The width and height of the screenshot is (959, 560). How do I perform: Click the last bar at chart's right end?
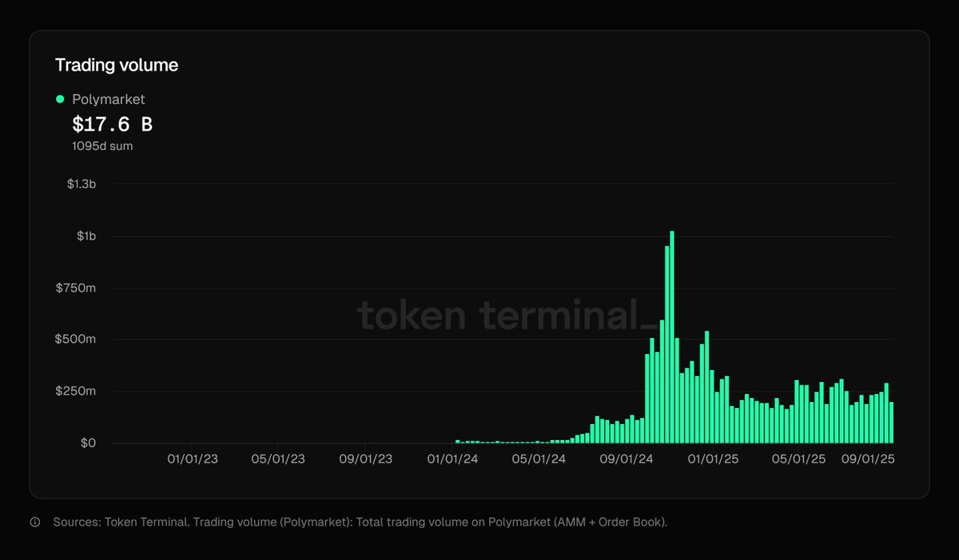(x=891, y=423)
